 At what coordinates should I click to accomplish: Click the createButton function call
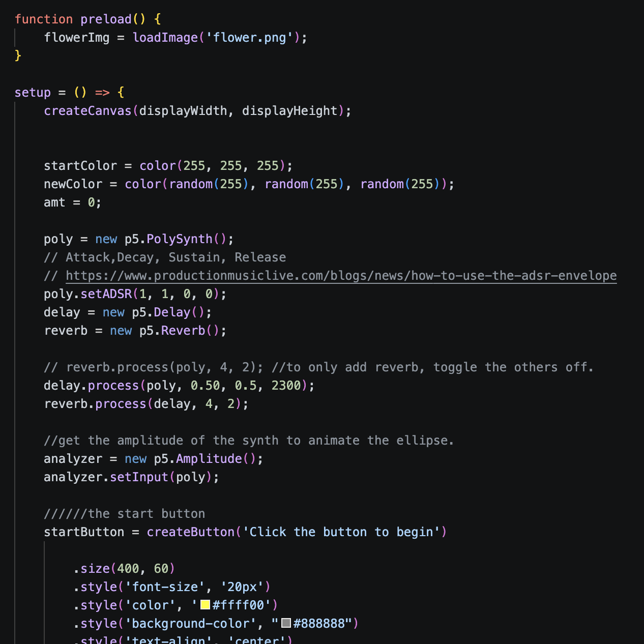(x=191, y=532)
